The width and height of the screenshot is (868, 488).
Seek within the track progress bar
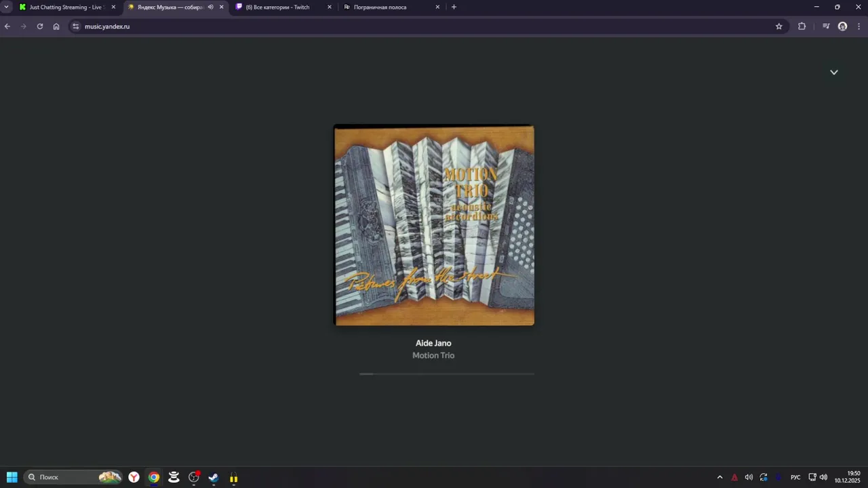pos(447,373)
